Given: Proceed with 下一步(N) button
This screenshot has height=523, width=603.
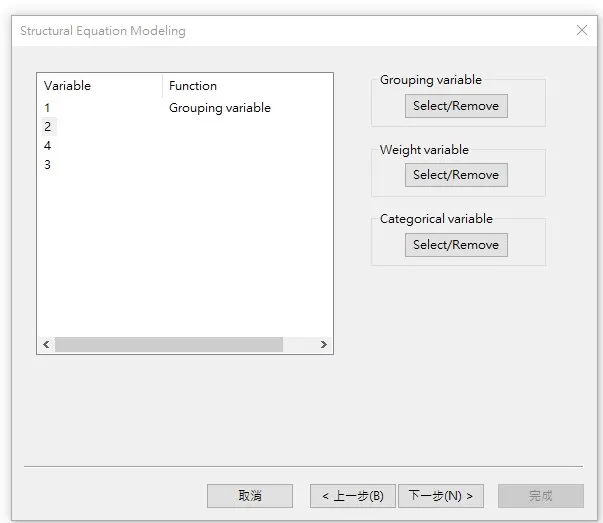Looking at the screenshot, I should tap(441, 496).
